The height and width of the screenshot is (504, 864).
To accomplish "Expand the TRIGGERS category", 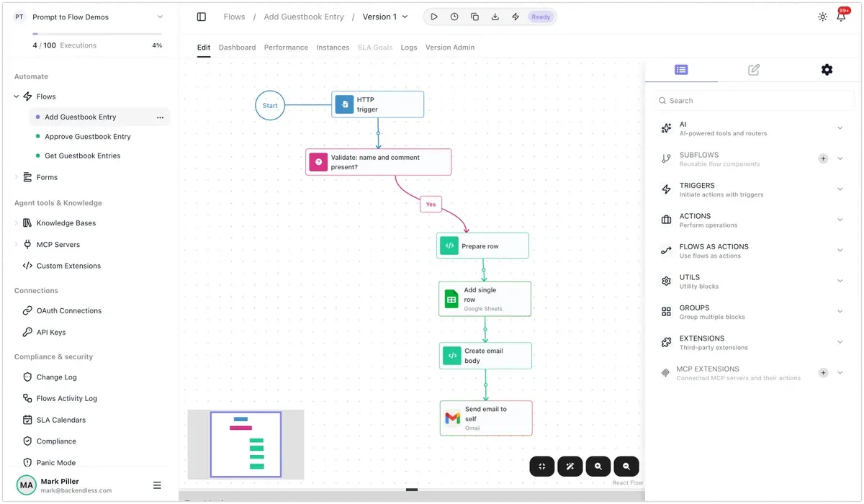I will click(x=840, y=189).
